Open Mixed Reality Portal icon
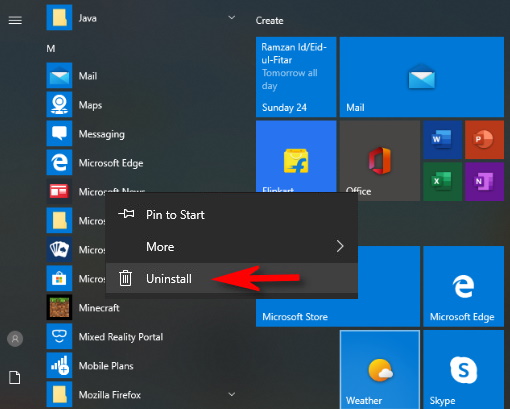The width and height of the screenshot is (510, 409). pyautogui.click(x=59, y=336)
